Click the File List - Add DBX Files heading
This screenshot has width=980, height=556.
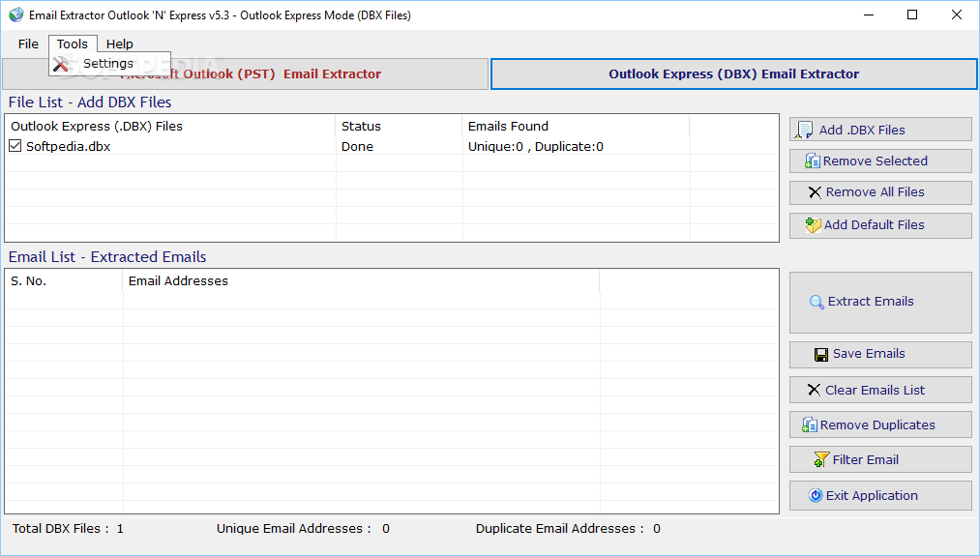point(90,102)
